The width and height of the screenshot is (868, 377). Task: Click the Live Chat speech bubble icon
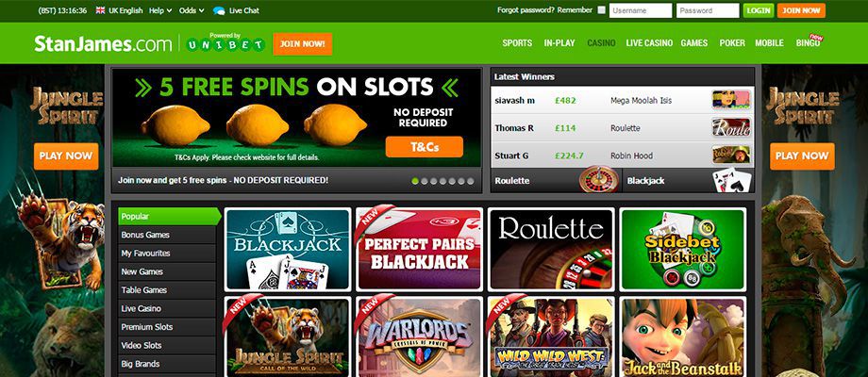coord(219,10)
